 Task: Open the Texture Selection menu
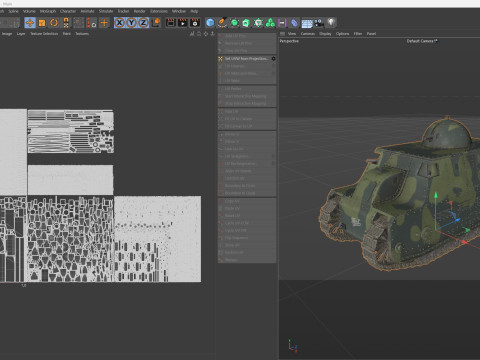click(44, 34)
